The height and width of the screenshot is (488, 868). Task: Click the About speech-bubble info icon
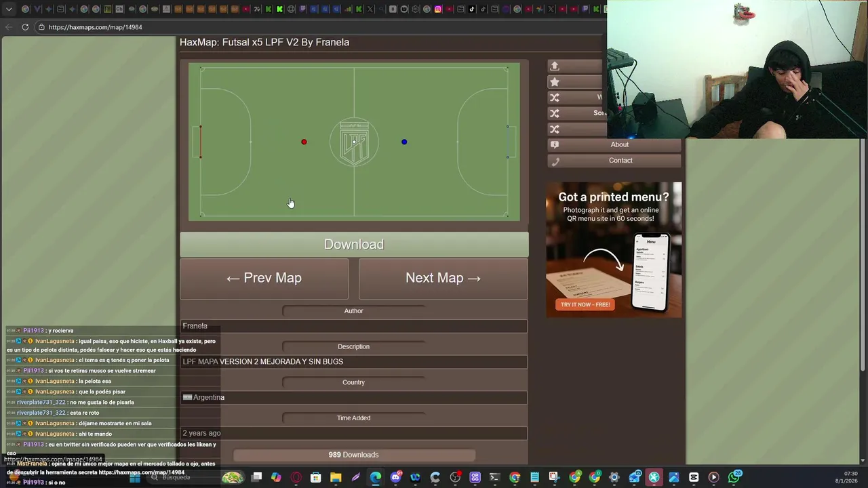[x=555, y=145]
